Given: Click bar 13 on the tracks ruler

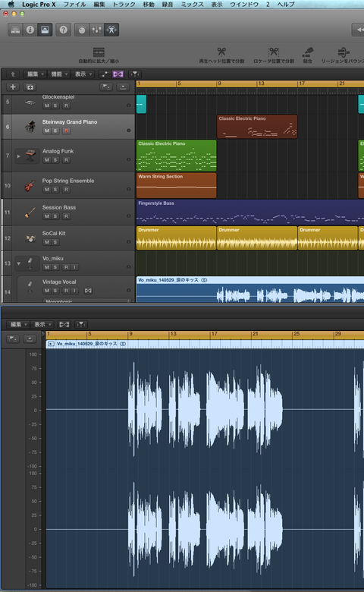Looking at the screenshot, I should point(261,83).
